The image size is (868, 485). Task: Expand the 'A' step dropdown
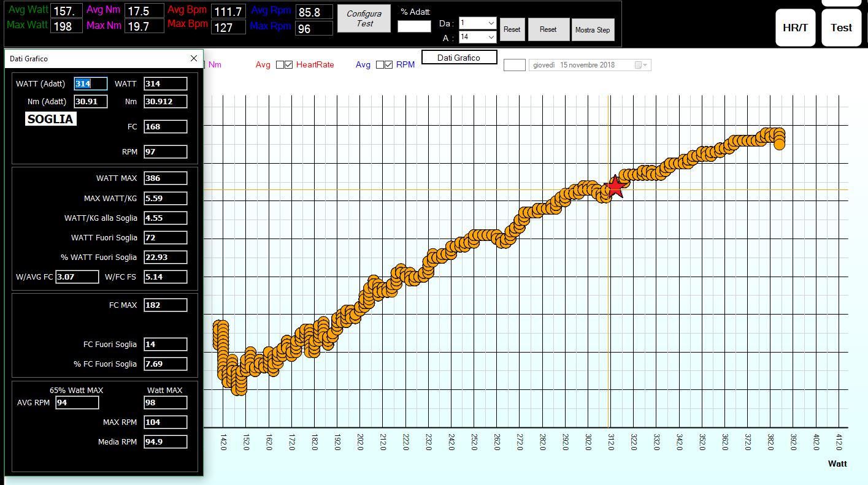point(491,37)
